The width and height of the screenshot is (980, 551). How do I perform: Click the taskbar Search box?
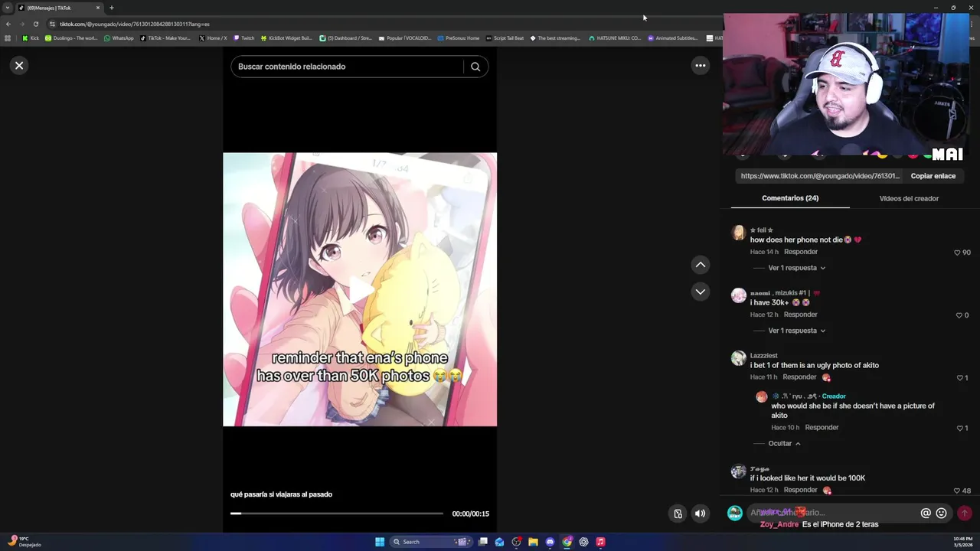[431, 542]
